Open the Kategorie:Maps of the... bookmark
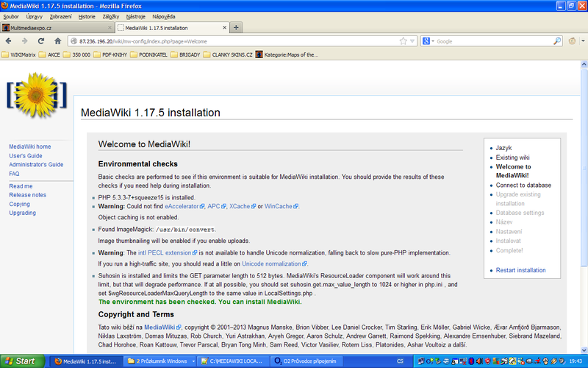Viewport: 588px width, 368px height. [287, 54]
